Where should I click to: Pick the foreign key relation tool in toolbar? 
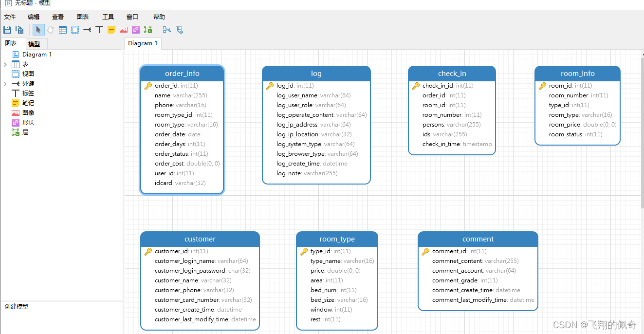point(87,30)
